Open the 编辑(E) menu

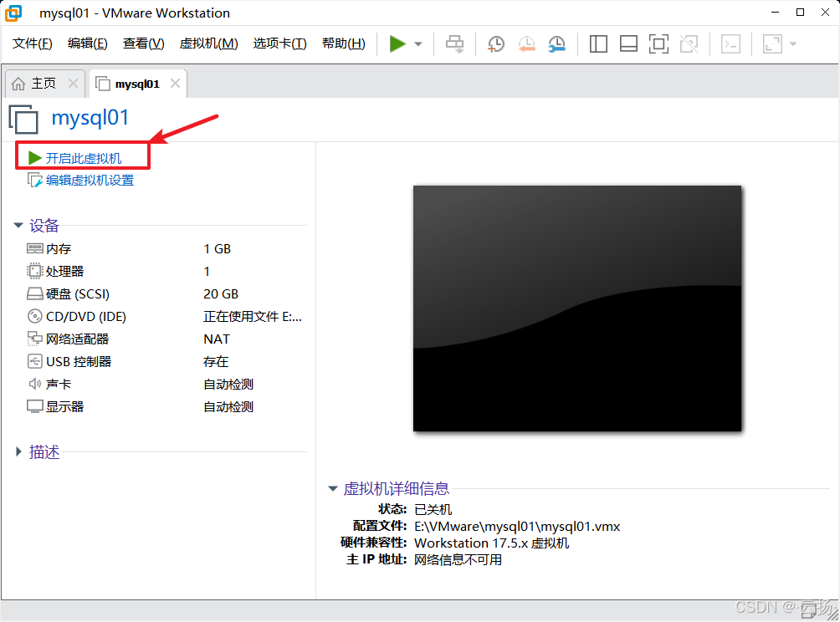pos(88,43)
